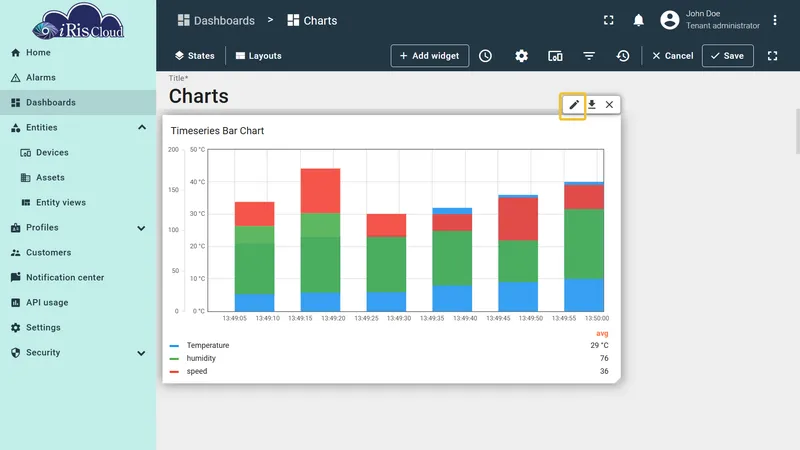800x450 pixels.
Task: Click the tallest bar at 13:49:20
Action: point(320,240)
